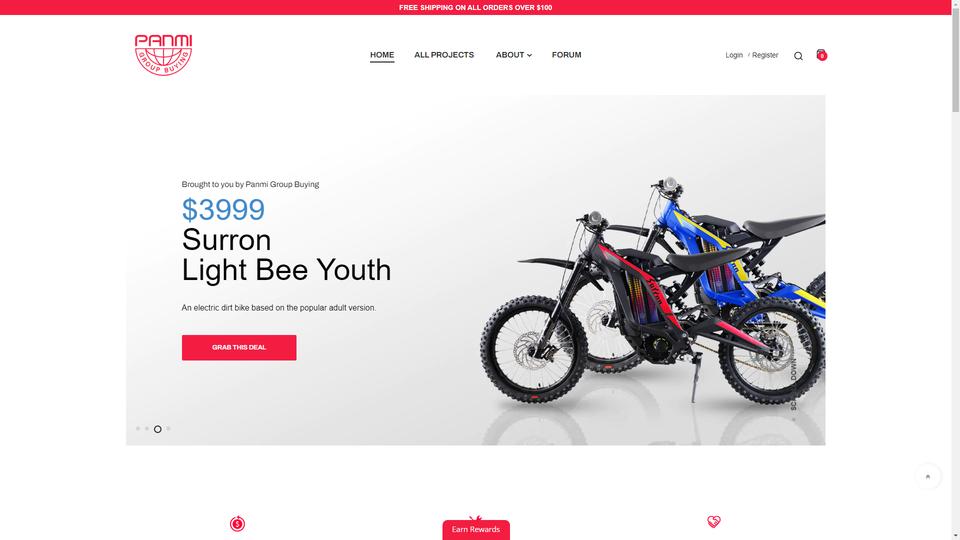Select the active third carousel dot
Viewport: 960px width, 540px height.
pos(157,429)
